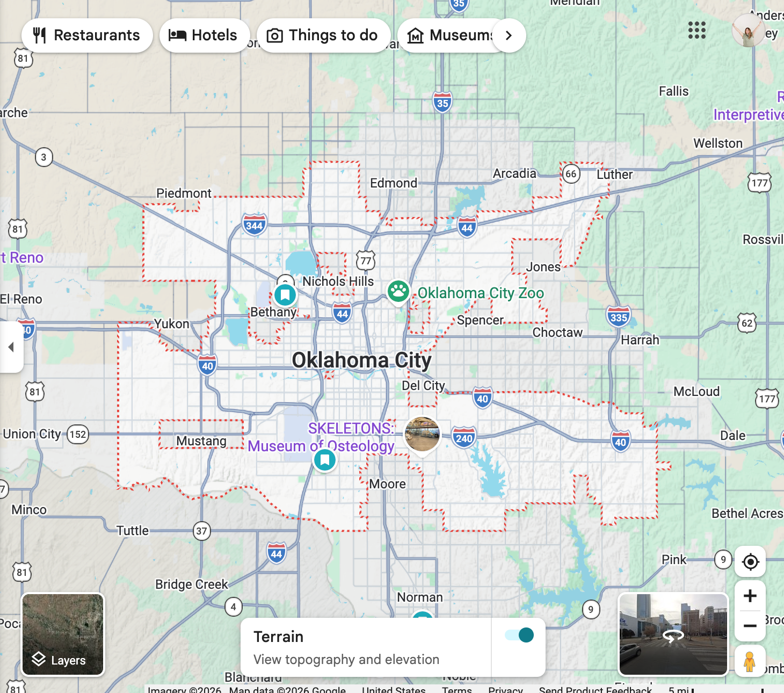This screenshot has height=693, width=784.
Task: Open the Terms link
Action: click(x=457, y=690)
